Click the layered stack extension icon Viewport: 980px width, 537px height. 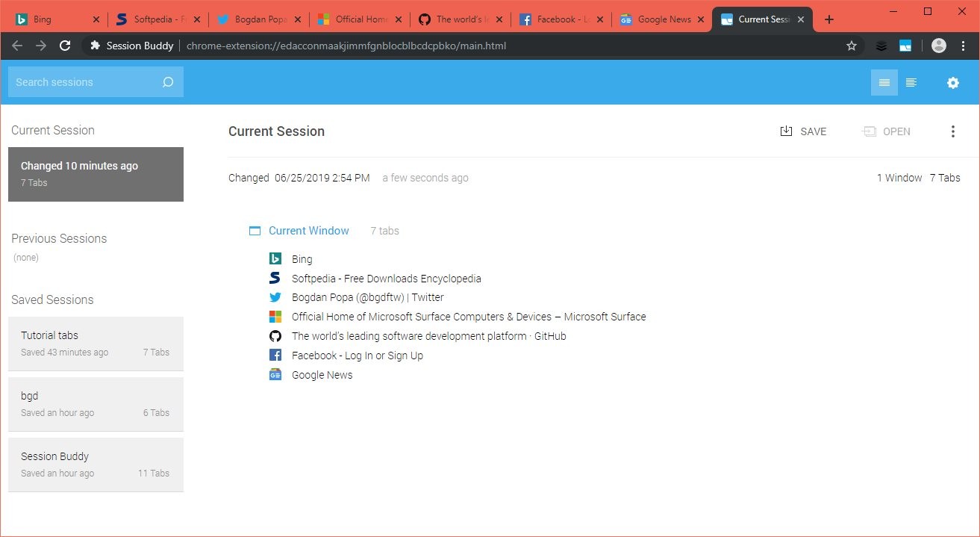coord(881,46)
